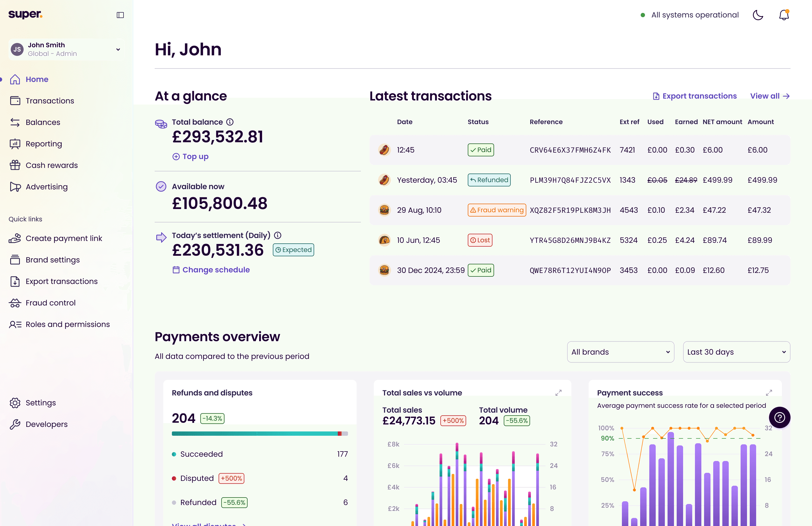This screenshot has height=526, width=812.
Task: Open John Smith account switcher
Action: pyautogui.click(x=67, y=49)
